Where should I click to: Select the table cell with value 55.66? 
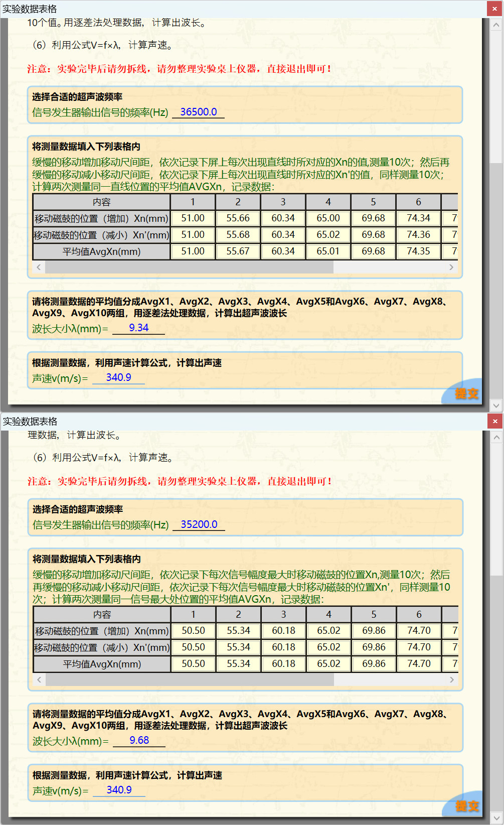point(238,218)
